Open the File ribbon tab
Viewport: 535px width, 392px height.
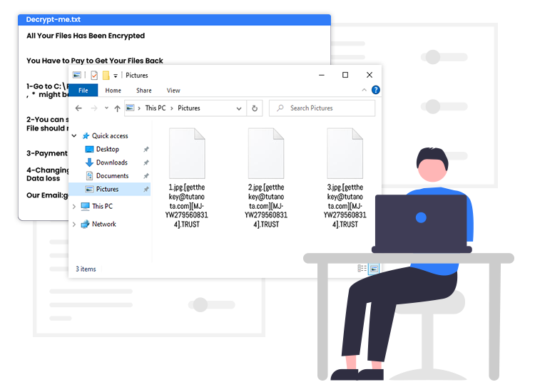pos(83,91)
